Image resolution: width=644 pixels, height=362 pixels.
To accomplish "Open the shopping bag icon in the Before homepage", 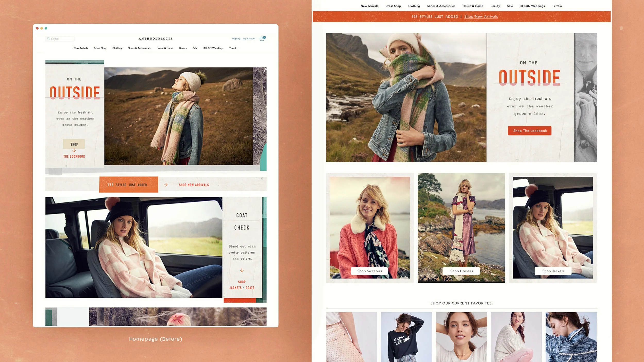I will click(x=262, y=39).
